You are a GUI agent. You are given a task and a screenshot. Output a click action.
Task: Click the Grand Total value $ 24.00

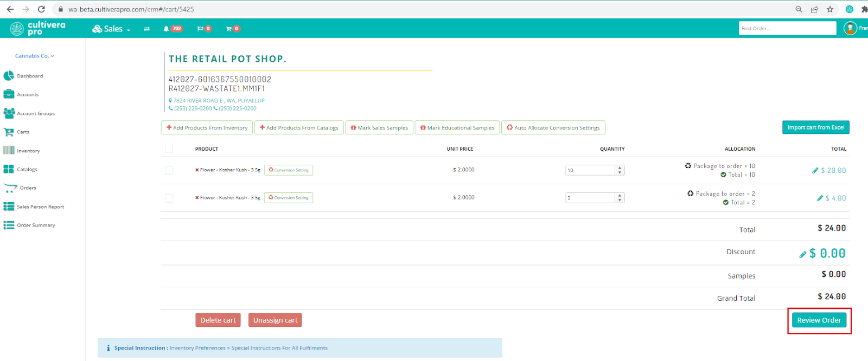(x=832, y=296)
